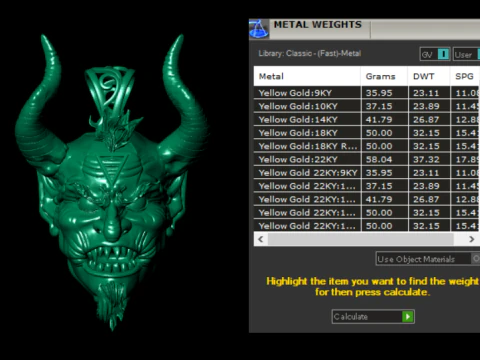The width and height of the screenshot is (480, 360).
Task: Select 50.00 grams in Yellow Gold:18KY R... row
Action: click(385, 146)
